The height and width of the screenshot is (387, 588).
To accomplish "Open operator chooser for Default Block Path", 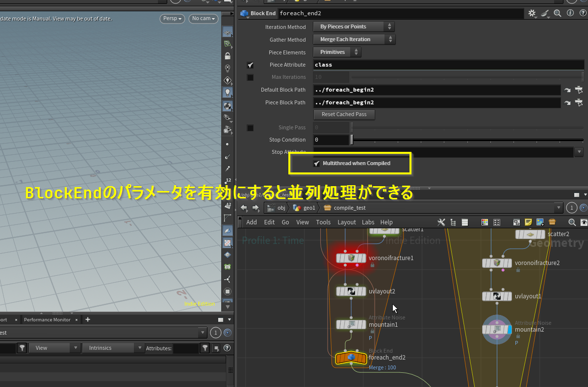I will [x=579, y=90].
